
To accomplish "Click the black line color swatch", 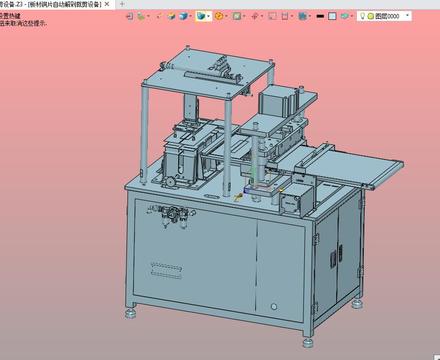I will click(320, 16).
